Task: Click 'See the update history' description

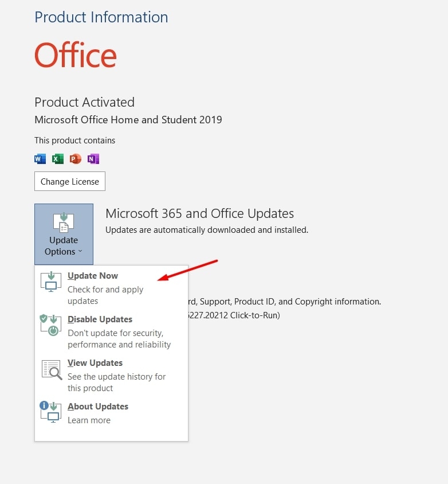Action: [116, 382]
